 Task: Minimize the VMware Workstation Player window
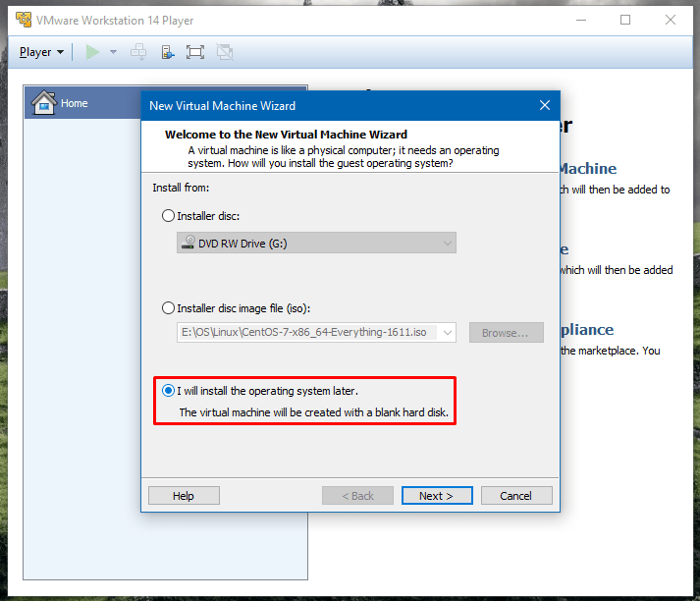pos(581,20)
